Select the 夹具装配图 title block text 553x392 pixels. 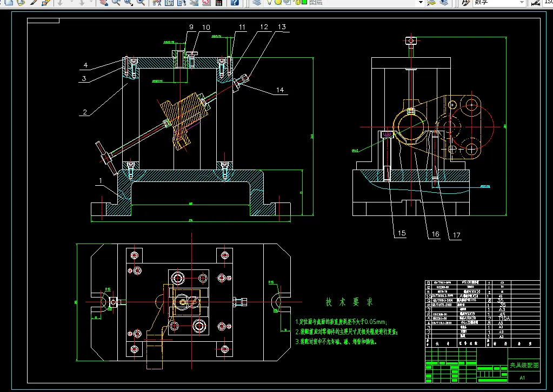(x=524, y=366)
